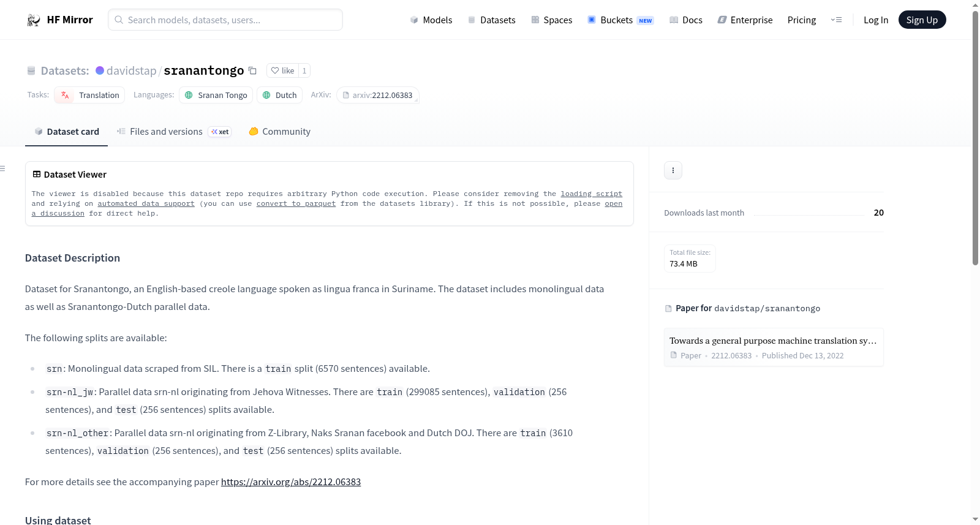
Task: Click the Paper for davidstap/sranantongo heading
Action: [742, 308]
